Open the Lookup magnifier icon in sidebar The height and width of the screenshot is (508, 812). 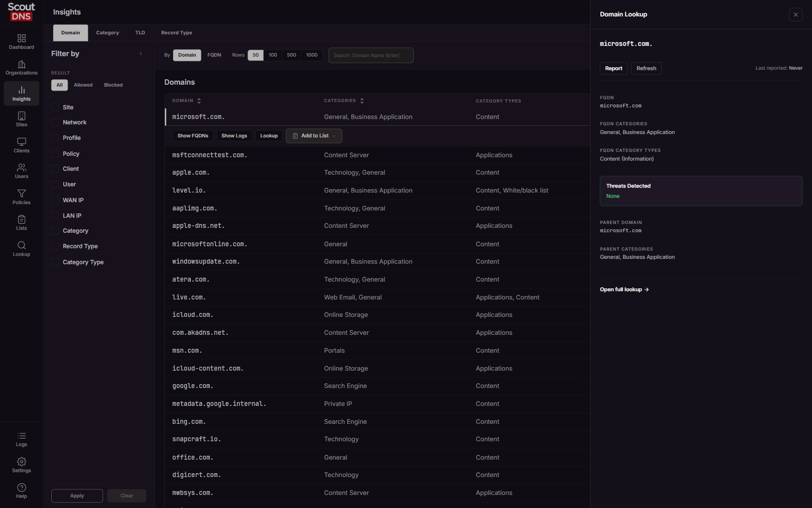point(21,249)
